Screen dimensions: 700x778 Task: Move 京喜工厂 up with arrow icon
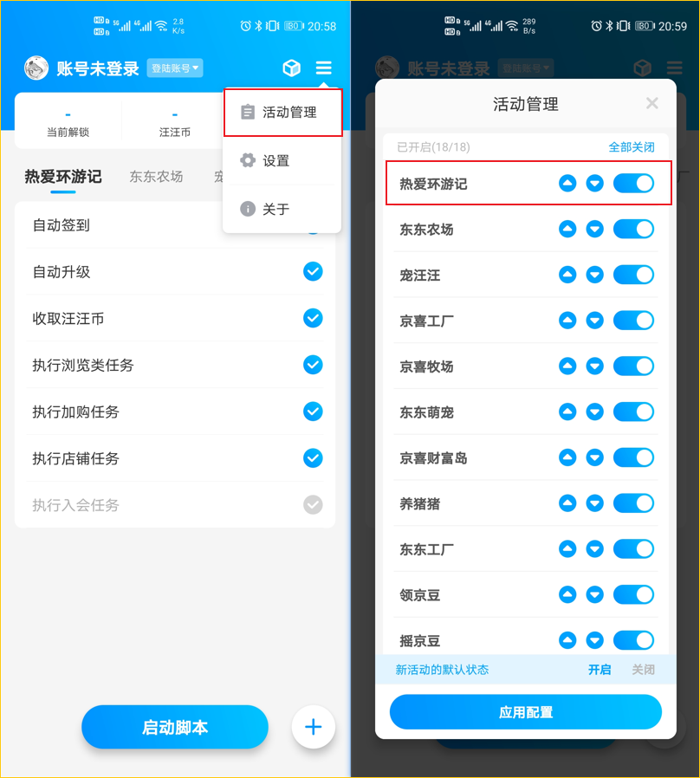tap(567, 320)
